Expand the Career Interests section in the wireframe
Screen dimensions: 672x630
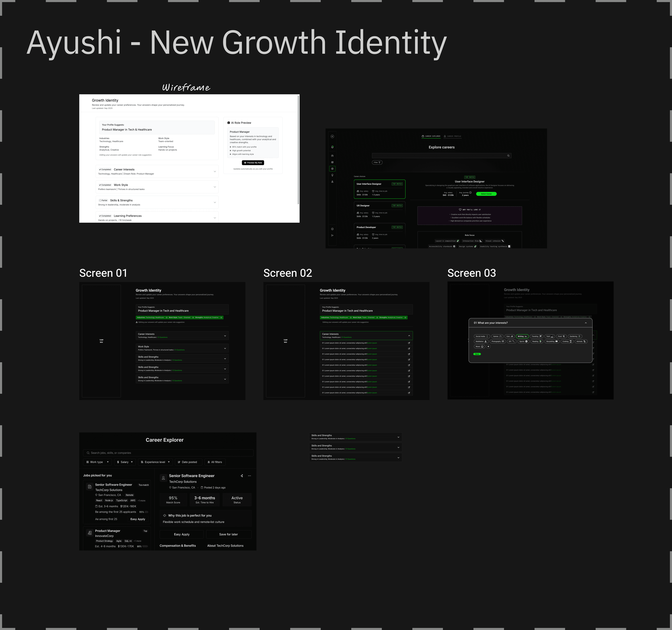click(x=215, y=172)
